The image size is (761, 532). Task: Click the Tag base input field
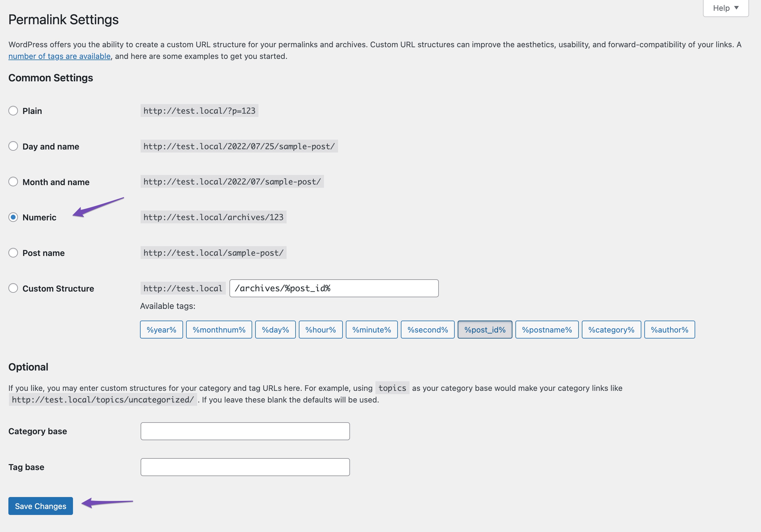click(245, 467)
